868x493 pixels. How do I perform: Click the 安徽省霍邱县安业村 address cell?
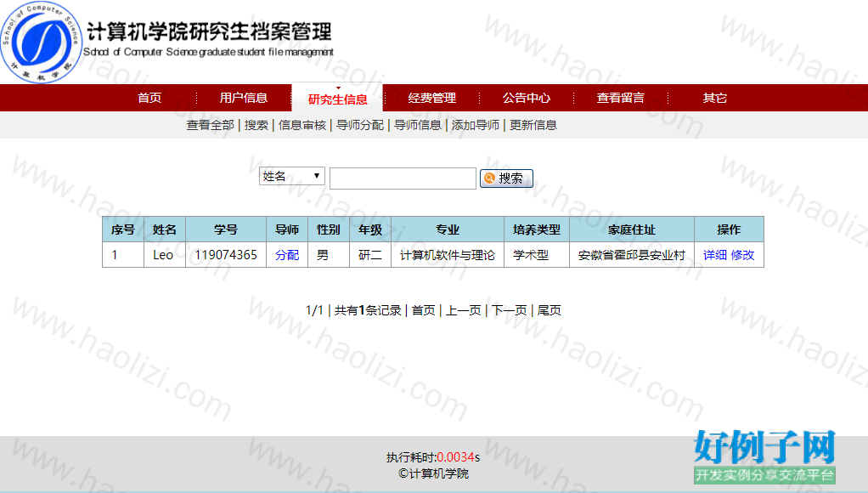coord(632,255)
